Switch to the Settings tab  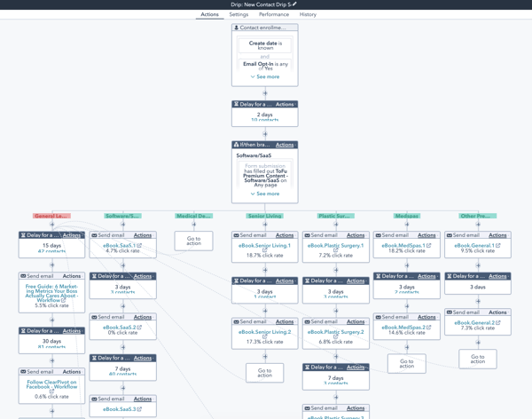click(239, 14)
